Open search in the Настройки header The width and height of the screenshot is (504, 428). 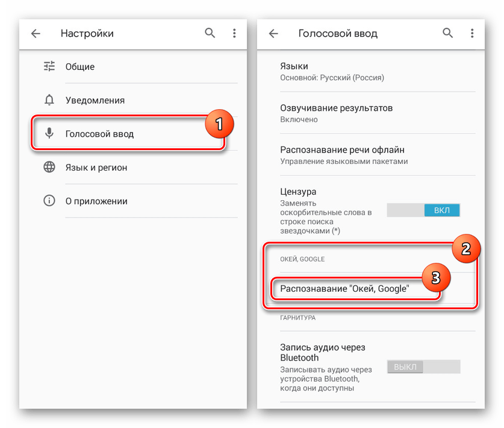(210, 33)
